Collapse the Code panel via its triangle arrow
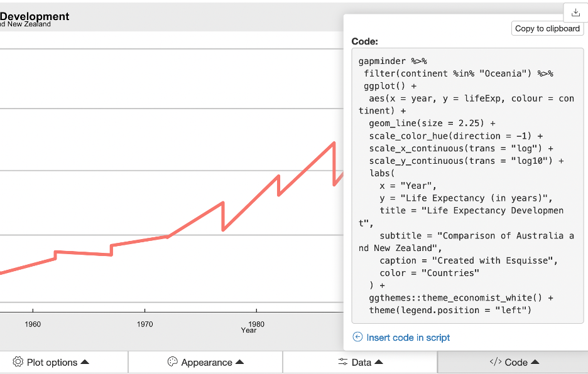 pyautogui.click(x=535, y=362)
